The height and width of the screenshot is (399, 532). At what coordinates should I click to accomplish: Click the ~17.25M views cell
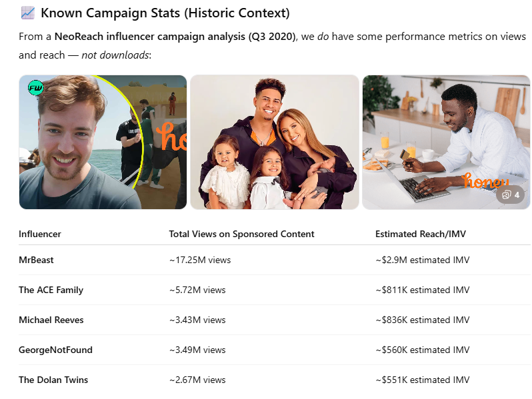click(200, 260)
